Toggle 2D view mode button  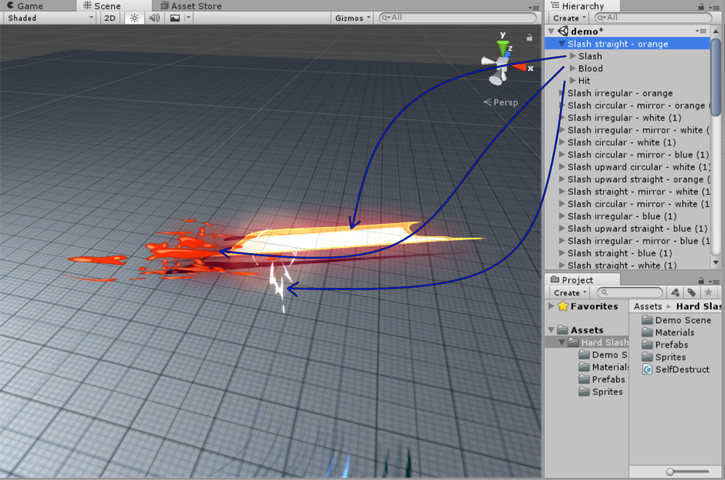110,18
